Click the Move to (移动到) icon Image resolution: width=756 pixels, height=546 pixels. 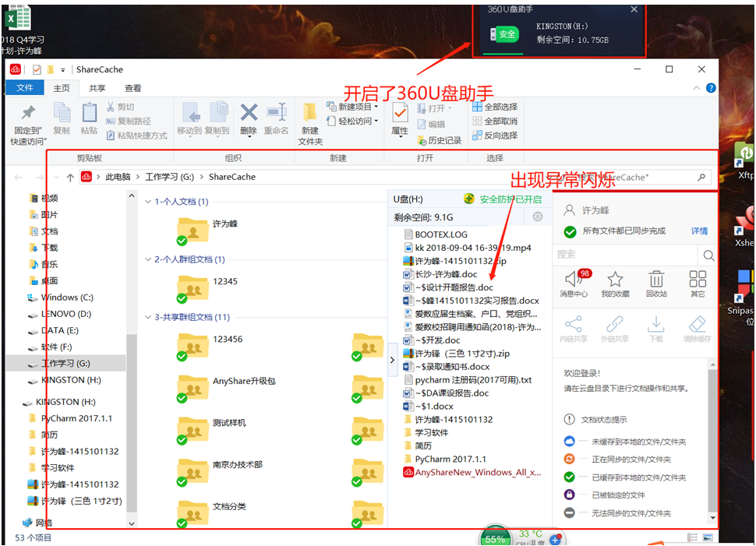click(191, 113)
